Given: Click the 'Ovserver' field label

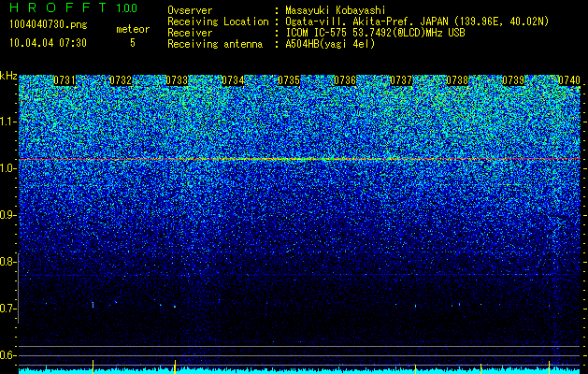Looking at the screenshot, I should tap(190, 10).
